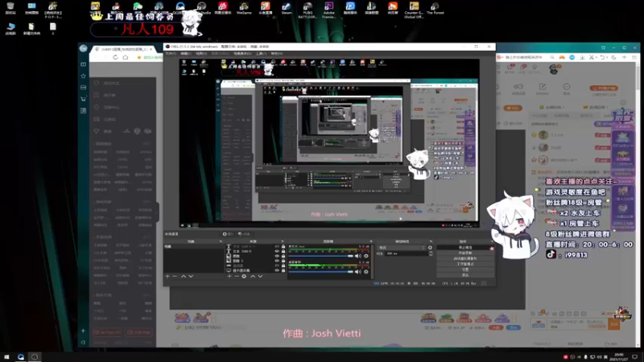
Task: Click volume slider of first mixer channel
Action: pos(321,256)
